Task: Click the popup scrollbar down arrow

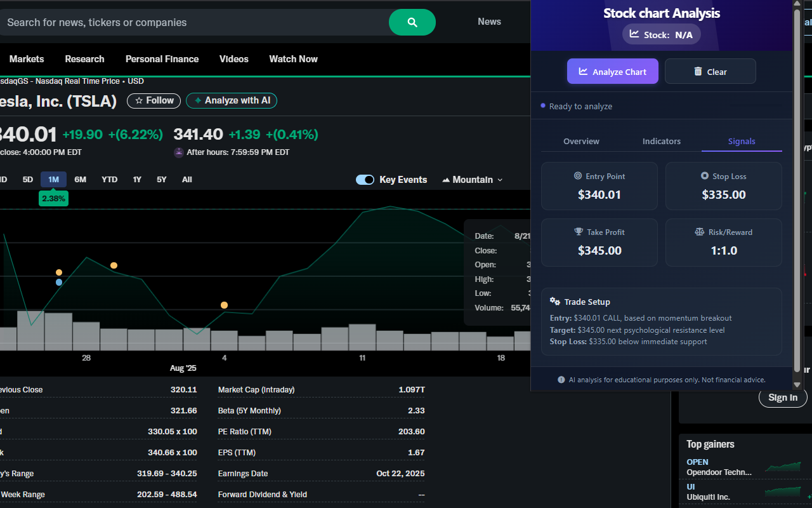Action: pos(797,385)
